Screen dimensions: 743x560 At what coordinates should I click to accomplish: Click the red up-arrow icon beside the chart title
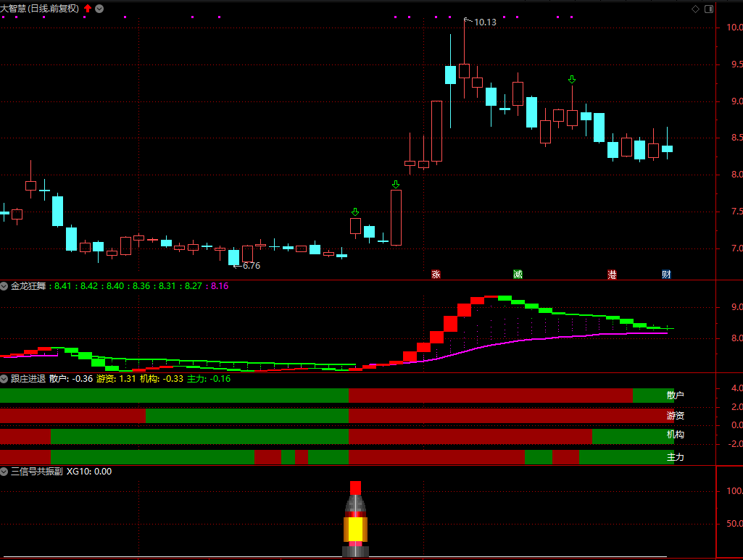click(88, 9)
